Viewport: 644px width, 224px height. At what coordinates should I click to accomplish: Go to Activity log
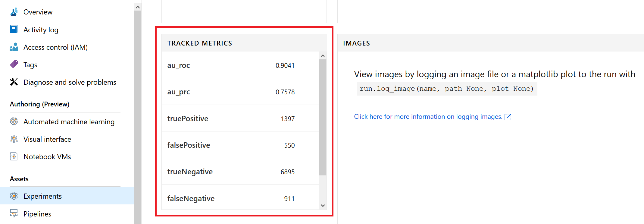41,30
